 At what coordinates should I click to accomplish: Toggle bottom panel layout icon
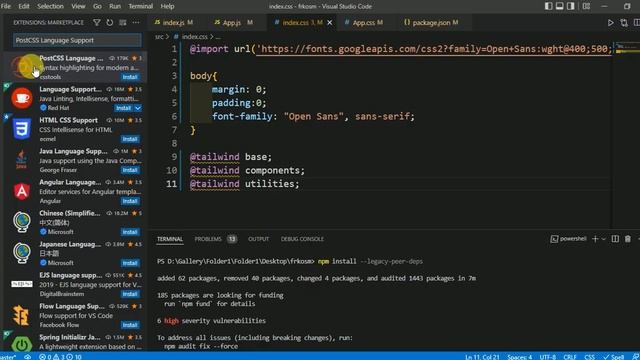pyautogui.click(x=560, y=6)
